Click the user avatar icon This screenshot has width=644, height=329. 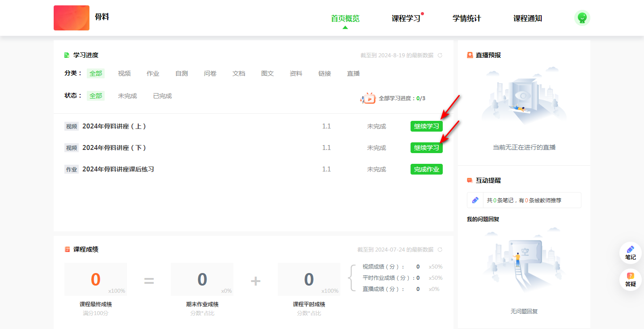(582, 18)
